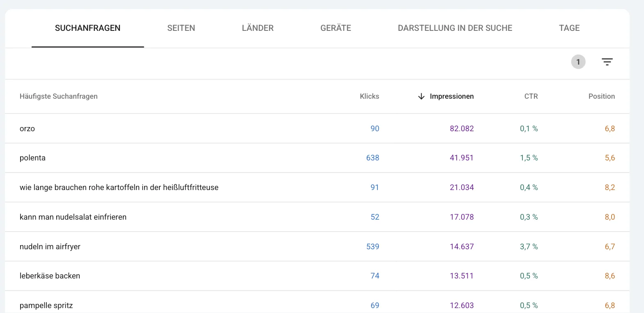Image resolution: width=644 pixels, height=313 pixels.
Task: Click the position value 5,6
Action: point(610,158)
